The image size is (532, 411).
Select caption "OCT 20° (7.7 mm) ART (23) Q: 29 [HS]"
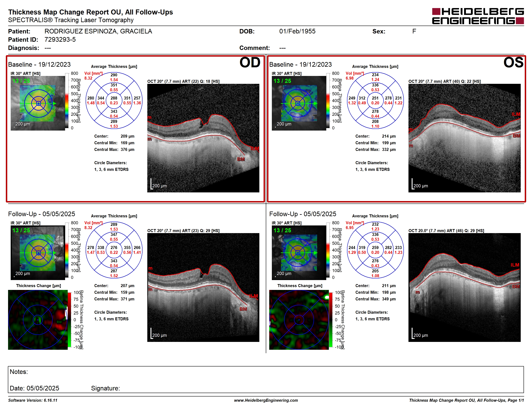(183, 230)
